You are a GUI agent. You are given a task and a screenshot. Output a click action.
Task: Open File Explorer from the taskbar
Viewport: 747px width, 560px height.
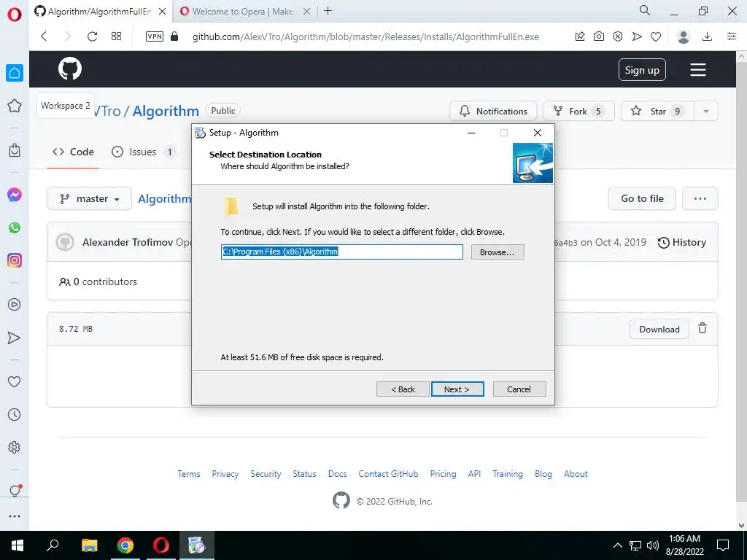point(89,545)
